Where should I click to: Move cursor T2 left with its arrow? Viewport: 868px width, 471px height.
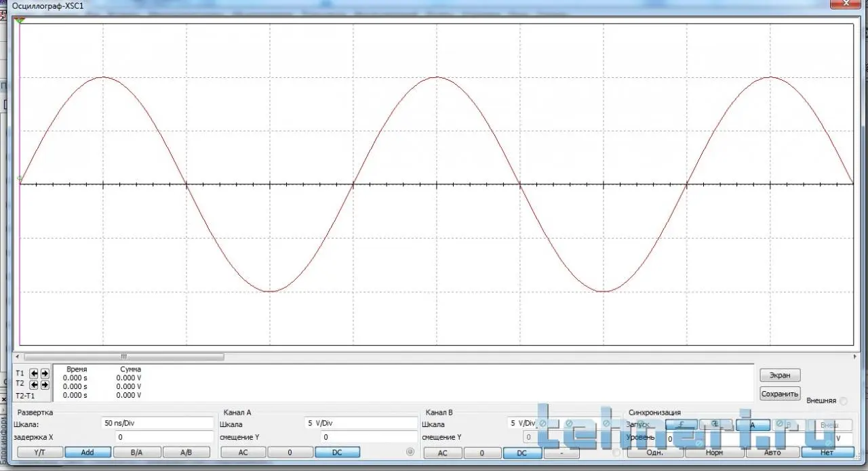34,384
